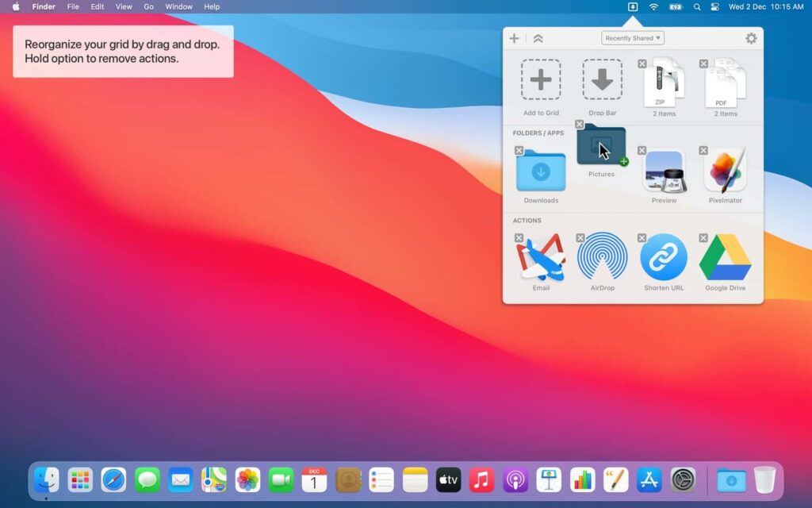Screen dimensions: 812x508
Task: Open Dropzone settings via the gear icon
Action: pyautogui.click(x=750, y=37)
